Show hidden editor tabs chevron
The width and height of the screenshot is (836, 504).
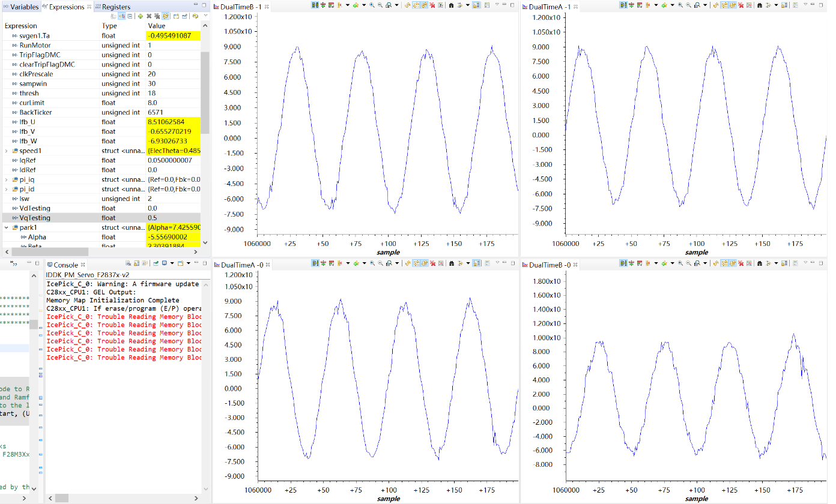14,264
